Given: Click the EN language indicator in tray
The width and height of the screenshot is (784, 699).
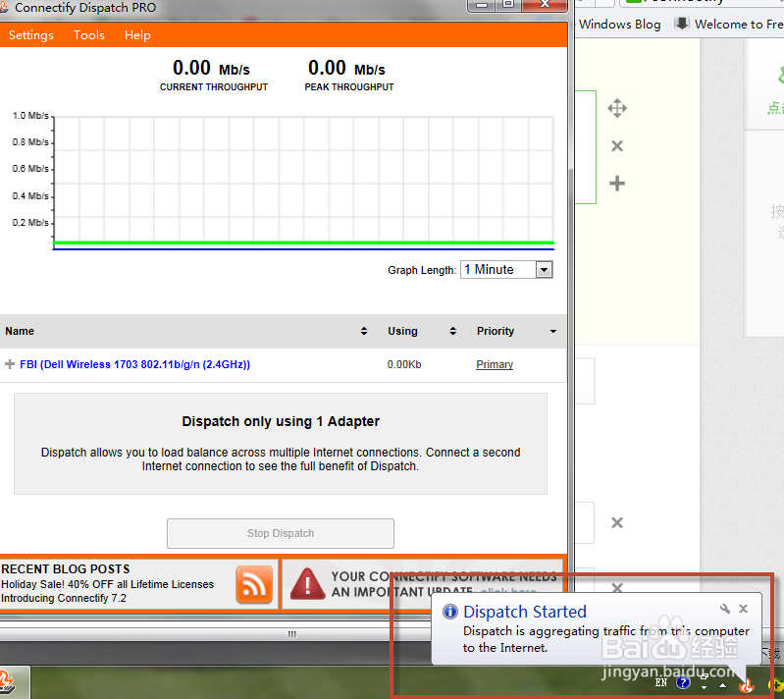Looking at the screenshot, I should click(661, 683).
